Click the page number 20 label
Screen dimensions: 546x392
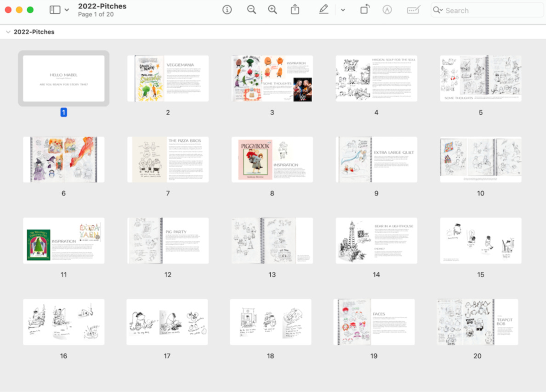pos(478,356)
